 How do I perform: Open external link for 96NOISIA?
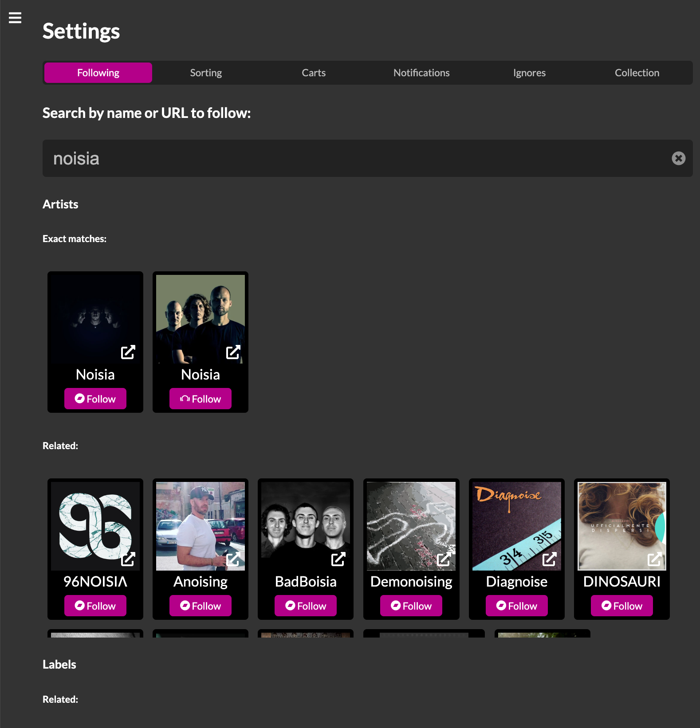pyautogui.click(x=128, y=560)
